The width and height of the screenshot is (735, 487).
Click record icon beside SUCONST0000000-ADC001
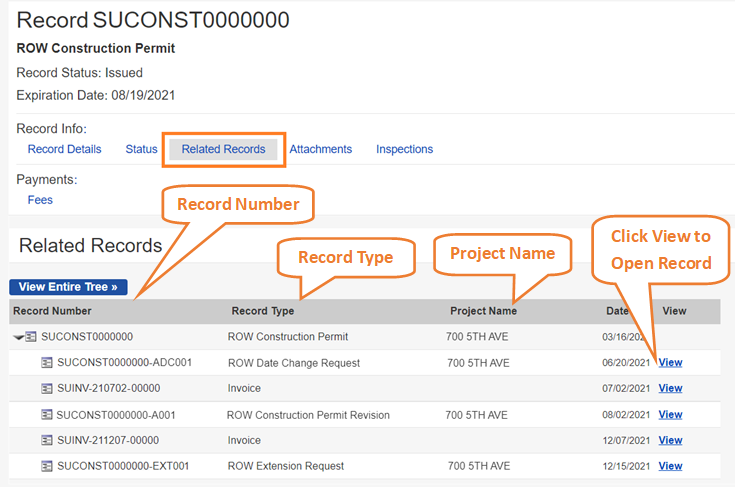click(47, 363)
